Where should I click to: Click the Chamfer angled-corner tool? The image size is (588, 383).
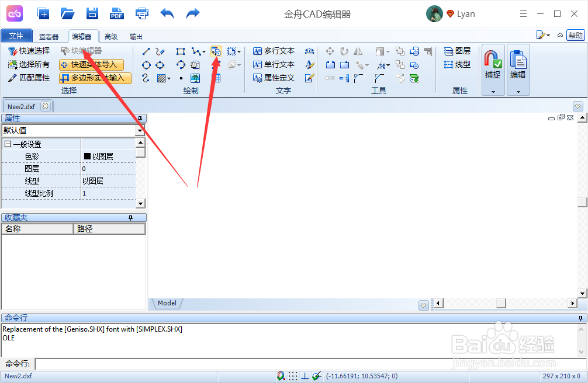pyautogui.click(x=379, y=78)
